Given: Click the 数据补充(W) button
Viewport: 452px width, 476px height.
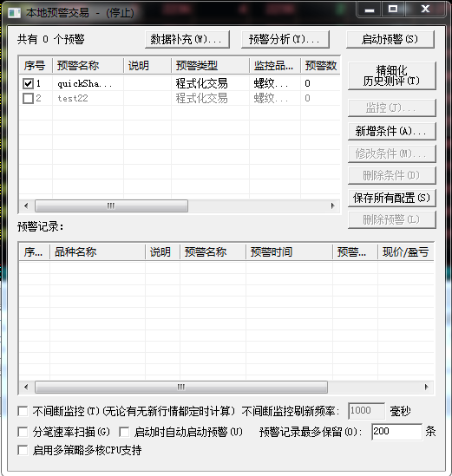Looking at the screenshot, I should (x=187, y=39).
